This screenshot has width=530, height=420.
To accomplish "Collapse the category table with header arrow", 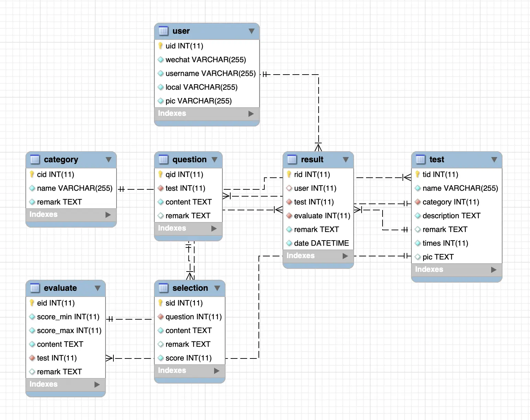I will pyautogui.click(x=109, y=159).
